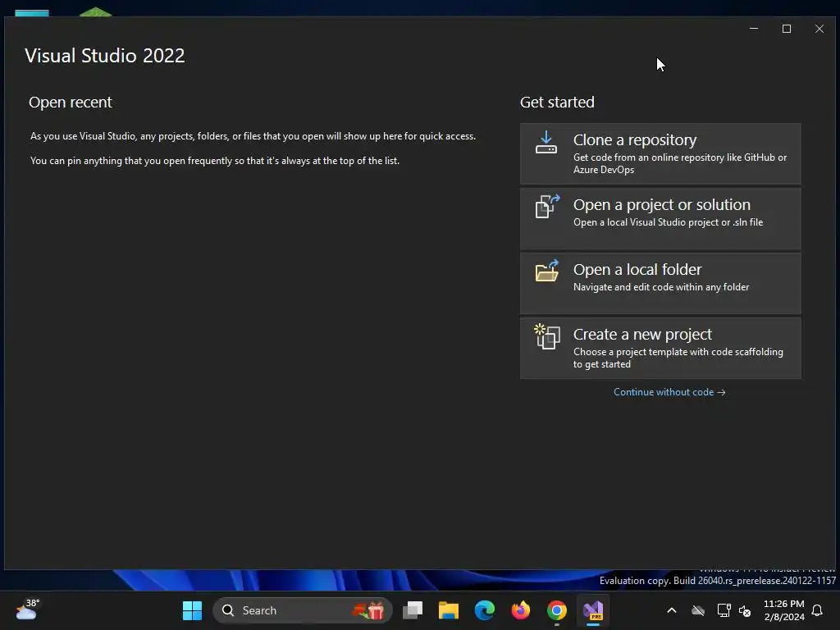Click the Navigate and edit code description
Viewport: 840px width, 630px height.
(661, 287)
